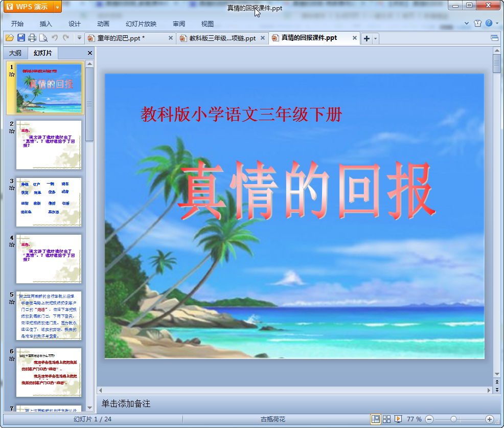Expand the quick access toolbar dropdown arrow
Viewport: 504px width, 428px height.
[79, 38]
